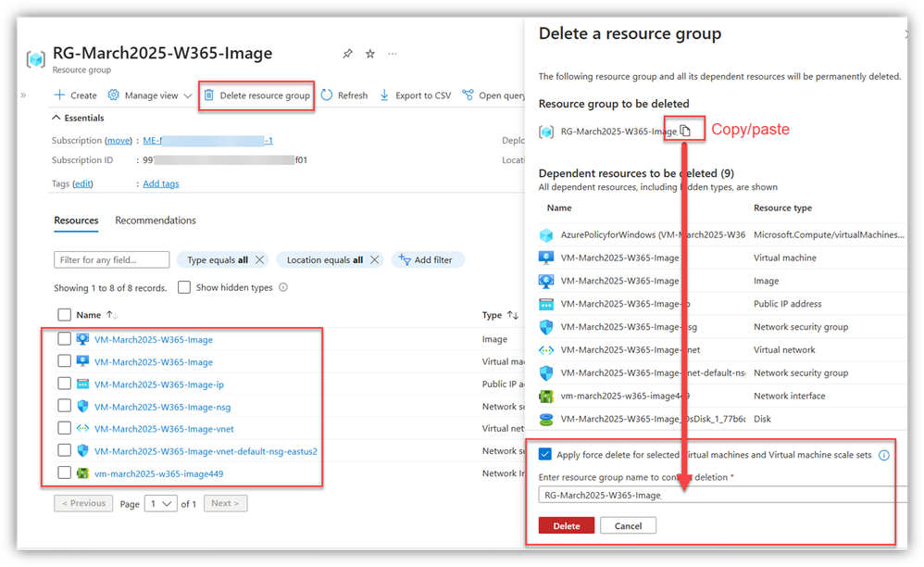Screen dimensions: 924x567
Task: Click Open query in toolbar
Action: pyautogui.click(x=493, y=95)
